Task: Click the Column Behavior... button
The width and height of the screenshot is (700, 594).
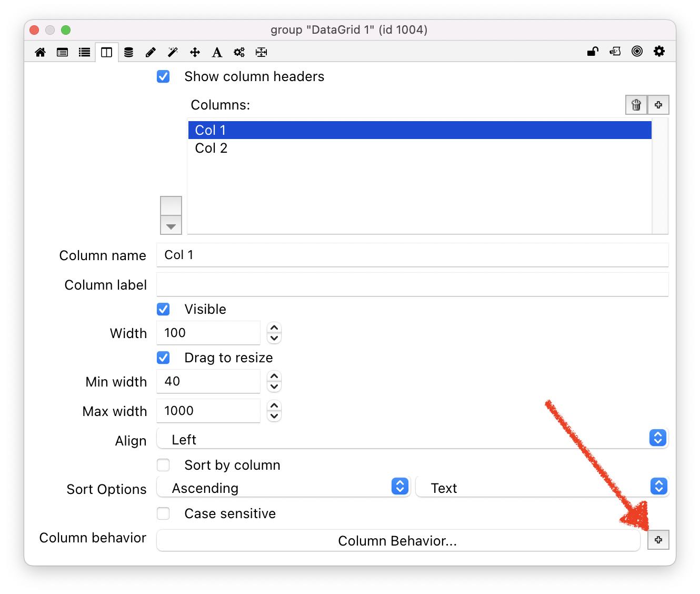Action: [x=397, y=541]
